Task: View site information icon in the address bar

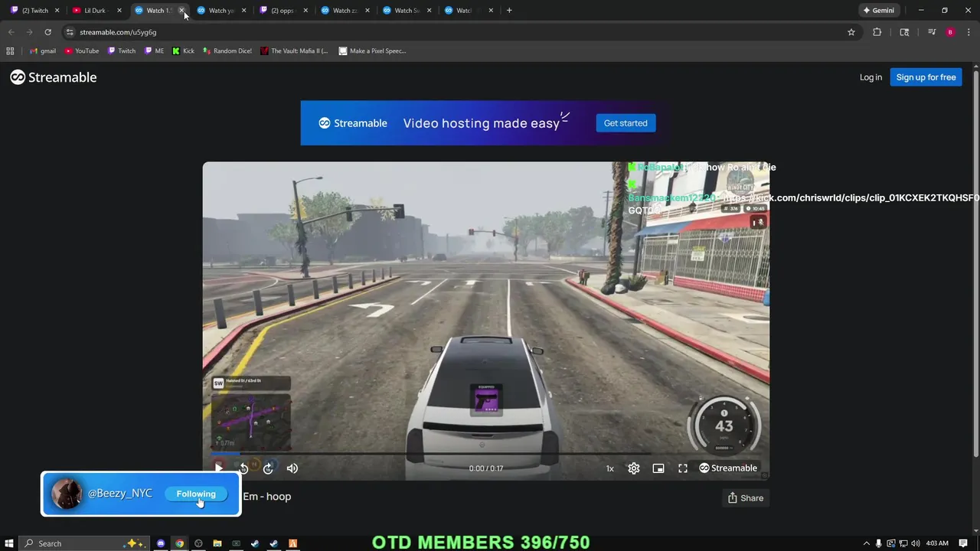Action: 70,32
